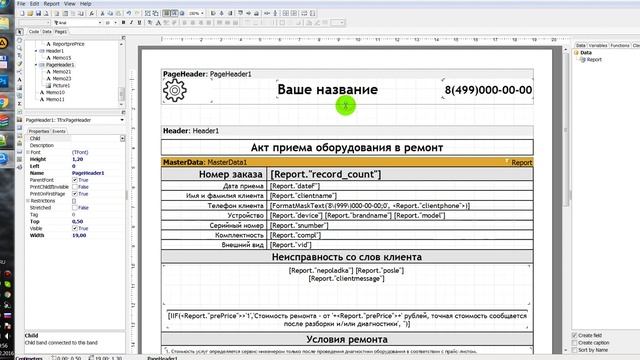
Task: Open Photoshop from Windows taskbar
Action: (4, 82)
